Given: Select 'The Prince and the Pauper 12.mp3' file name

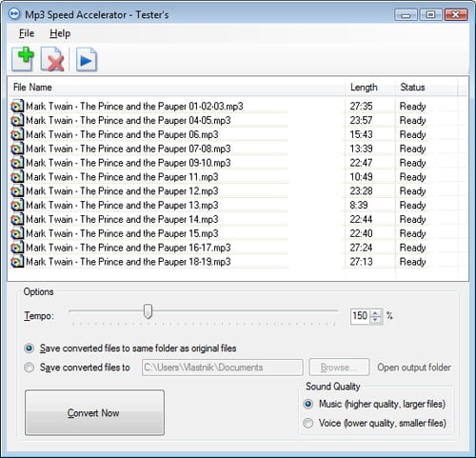Looking at the screenshot, I should pyautogui.click(x=122, y=191).
